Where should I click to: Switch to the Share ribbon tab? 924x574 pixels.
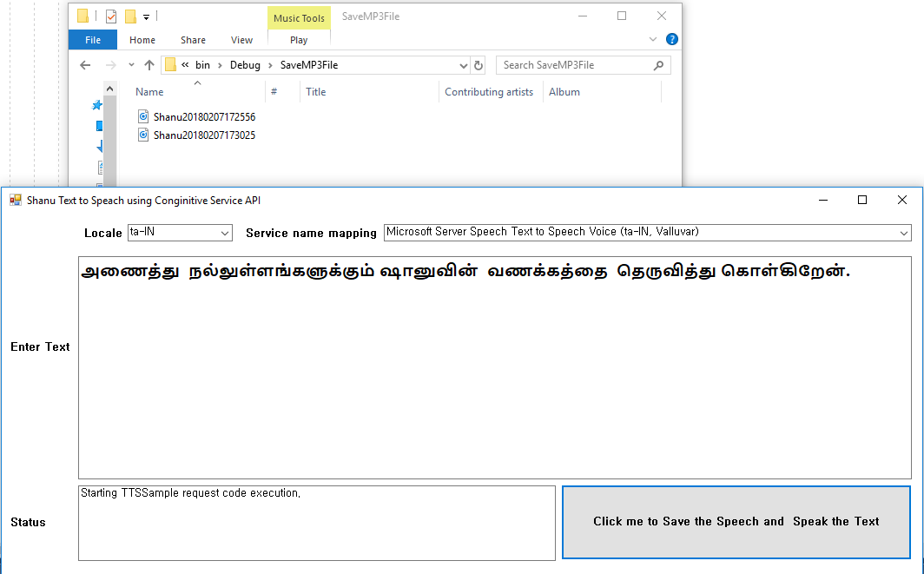point(193,39)
